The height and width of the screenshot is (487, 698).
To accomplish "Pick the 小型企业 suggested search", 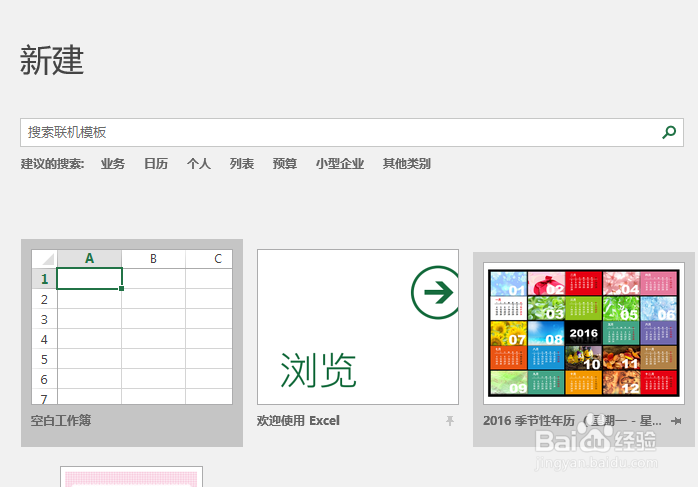I will [340, 164].
